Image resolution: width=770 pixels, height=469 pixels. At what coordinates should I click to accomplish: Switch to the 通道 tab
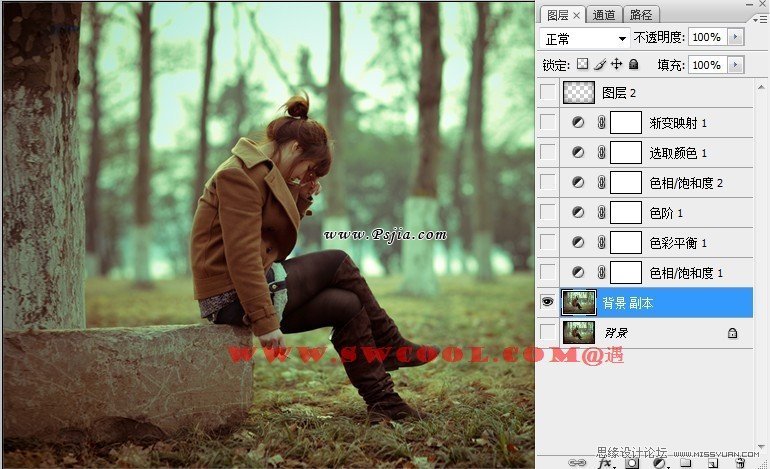[604, 15]
